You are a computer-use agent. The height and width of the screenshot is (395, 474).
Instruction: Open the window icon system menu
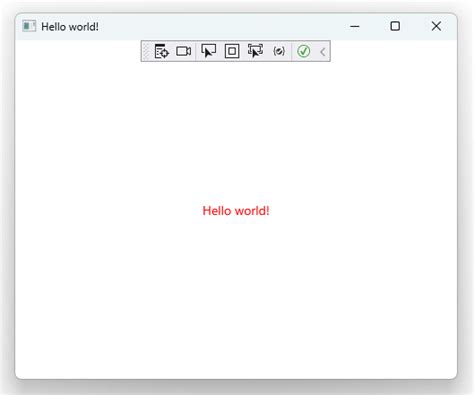(29, 26)
